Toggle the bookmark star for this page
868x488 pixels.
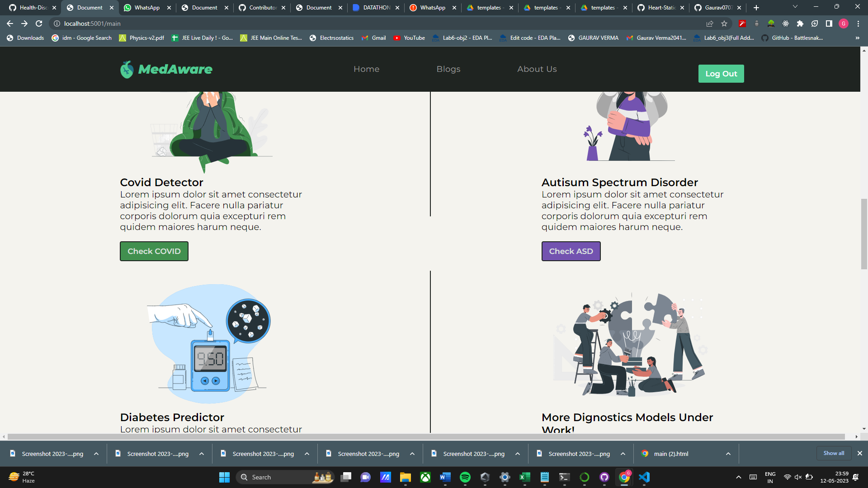724,23
